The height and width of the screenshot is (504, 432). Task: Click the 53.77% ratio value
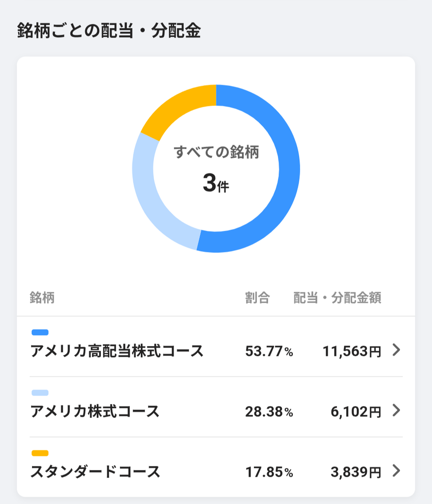pyautogui.click(x=269, y=351)
